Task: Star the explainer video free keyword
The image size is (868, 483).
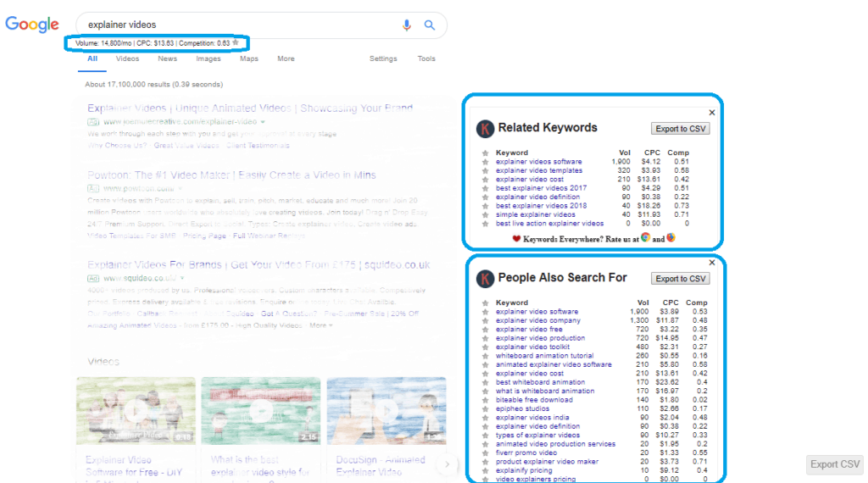Action: [x=486, y=330]
